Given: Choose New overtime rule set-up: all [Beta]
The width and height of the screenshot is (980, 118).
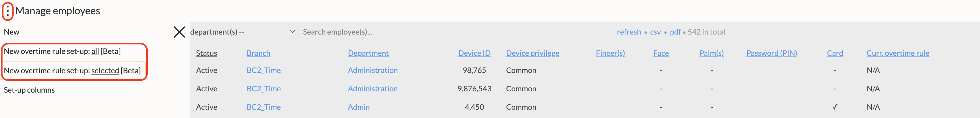Looking at the screenshot, I should [x=62, y=51].
